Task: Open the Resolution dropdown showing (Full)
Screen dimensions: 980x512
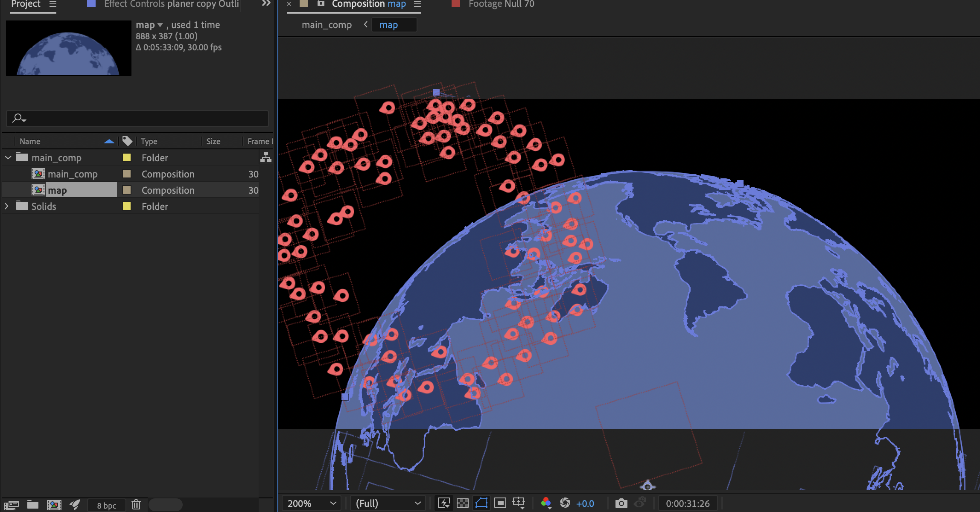Action: point(386,503)
